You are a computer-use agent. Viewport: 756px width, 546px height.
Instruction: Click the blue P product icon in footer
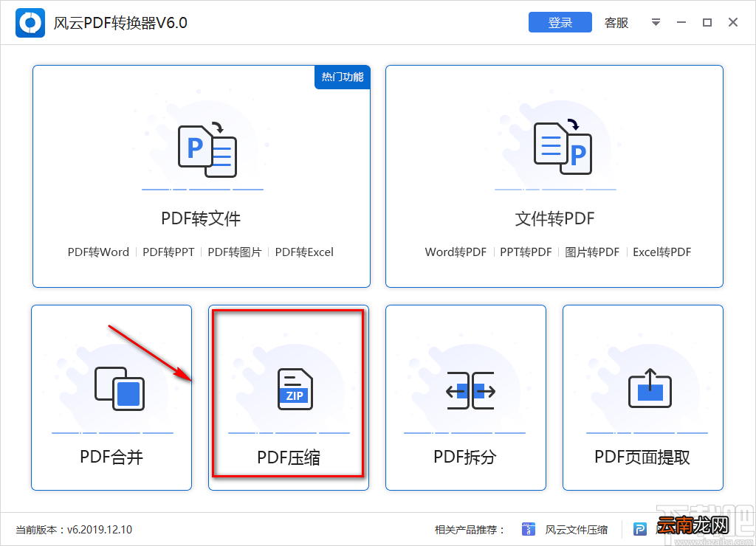click(640, 529)
